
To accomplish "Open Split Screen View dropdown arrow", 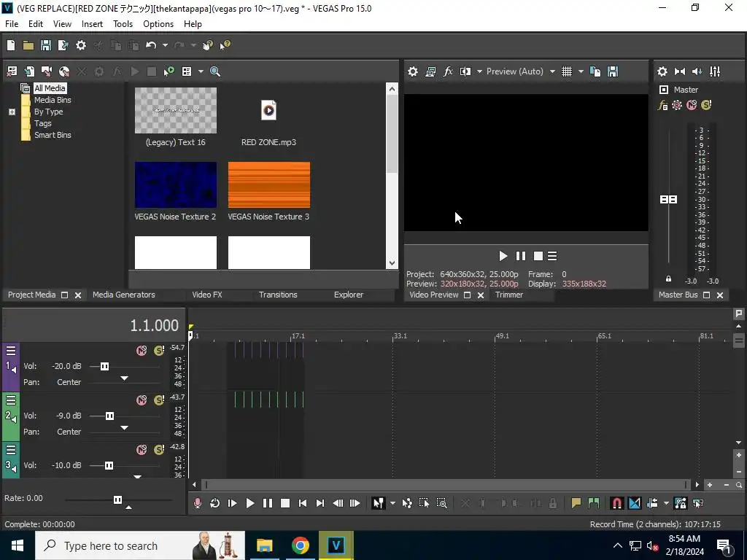I will (479, 71).
